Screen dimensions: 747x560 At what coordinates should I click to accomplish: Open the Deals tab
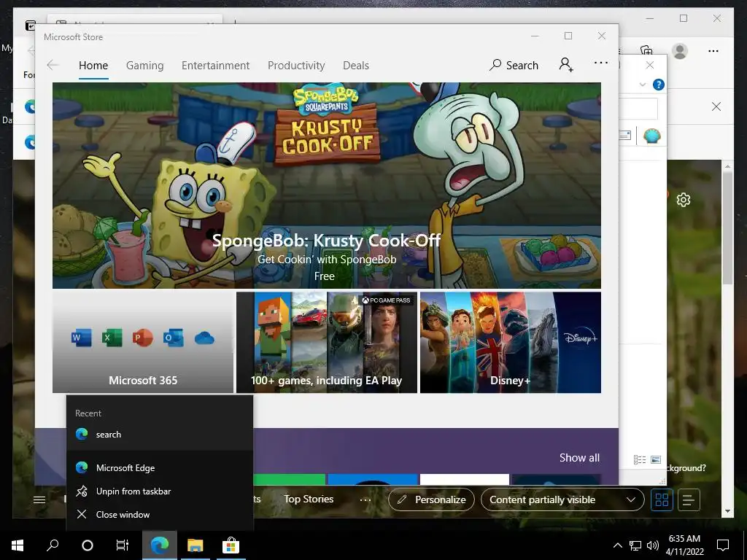tap(356, 65)
